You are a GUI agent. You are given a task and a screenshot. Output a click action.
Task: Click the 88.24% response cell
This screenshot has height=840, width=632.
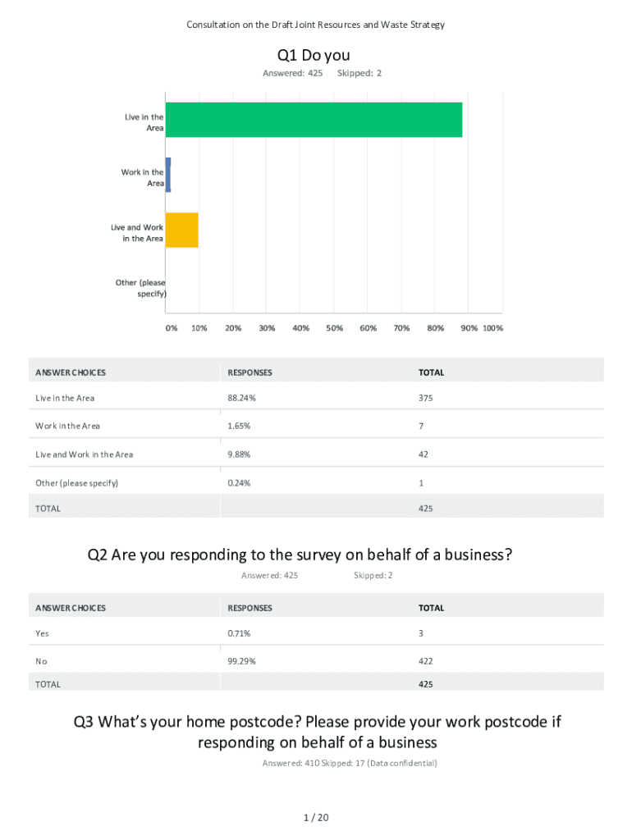241,398
